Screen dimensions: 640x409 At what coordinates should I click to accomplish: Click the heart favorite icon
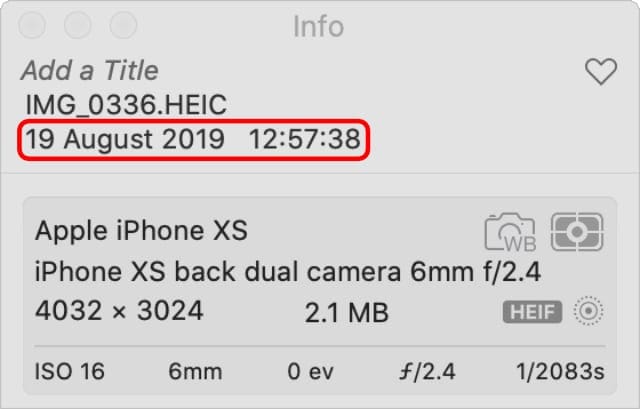pos(601,71)
